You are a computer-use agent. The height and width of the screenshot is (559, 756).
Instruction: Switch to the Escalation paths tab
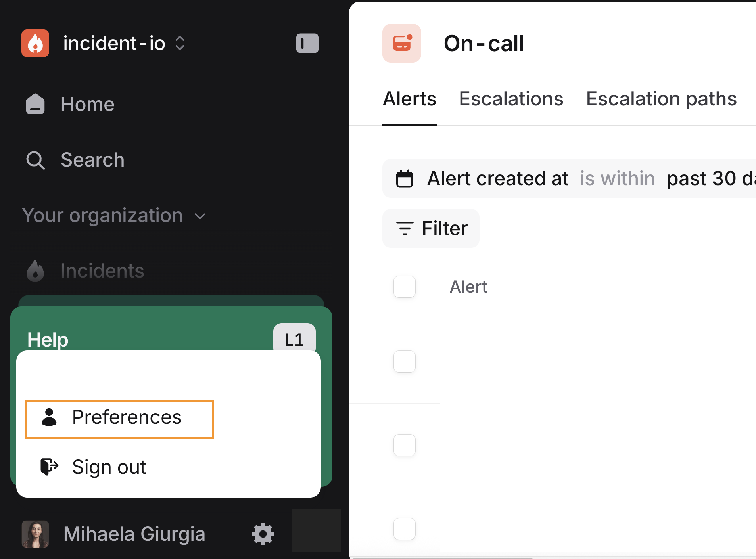coord(662,99)
